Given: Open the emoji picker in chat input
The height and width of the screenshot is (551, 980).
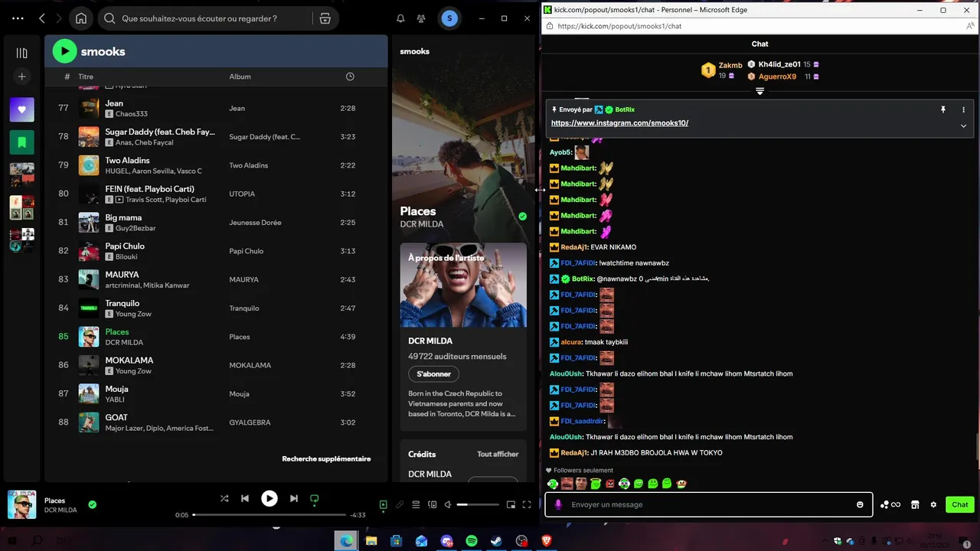Looking at the screenshot, I should (860, 504).
